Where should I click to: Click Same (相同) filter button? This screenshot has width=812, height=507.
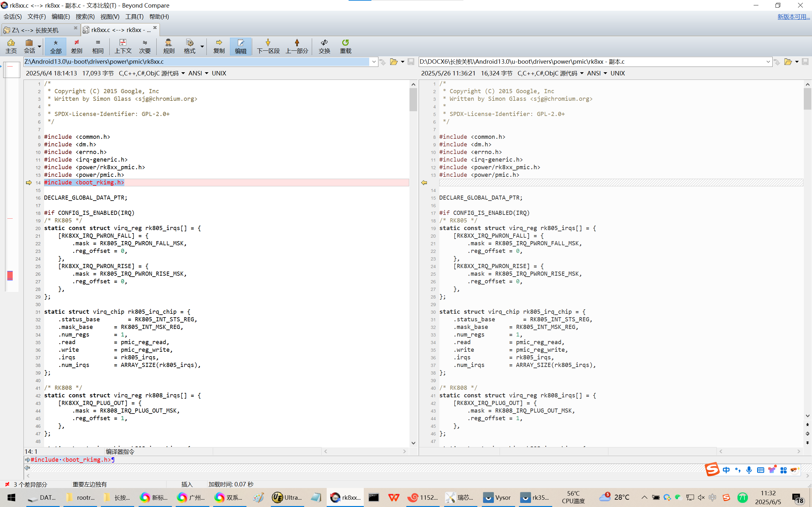98,46
